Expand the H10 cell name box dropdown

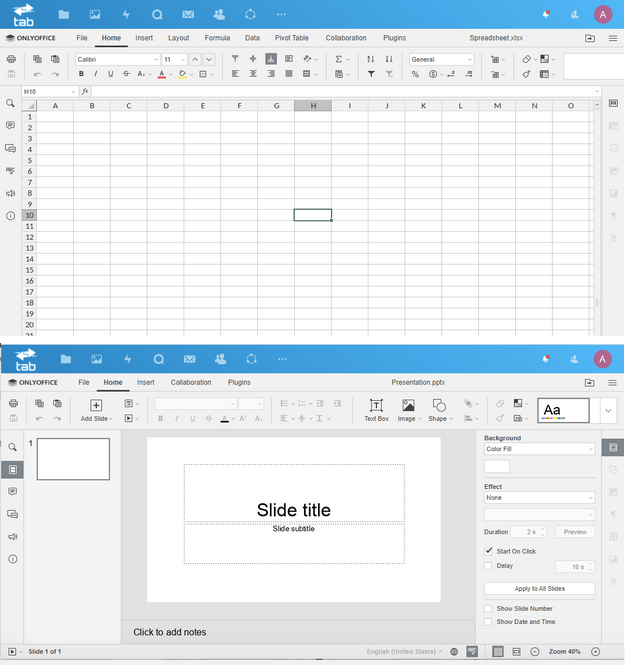(x=73, y=92)
